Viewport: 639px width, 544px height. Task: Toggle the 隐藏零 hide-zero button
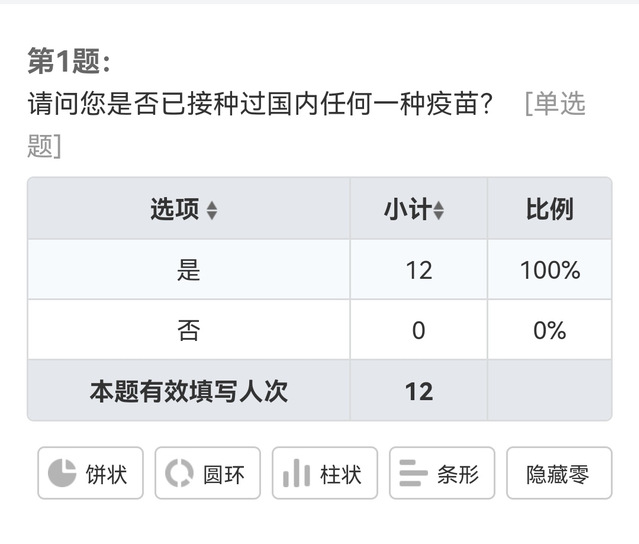coord(558,474)
